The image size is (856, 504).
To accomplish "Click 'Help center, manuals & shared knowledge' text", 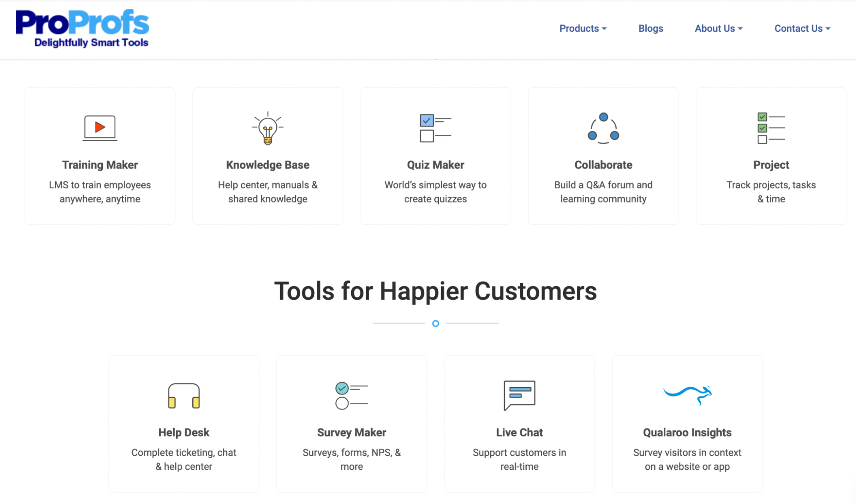I will pyautogui.click(x=268, y=192).
